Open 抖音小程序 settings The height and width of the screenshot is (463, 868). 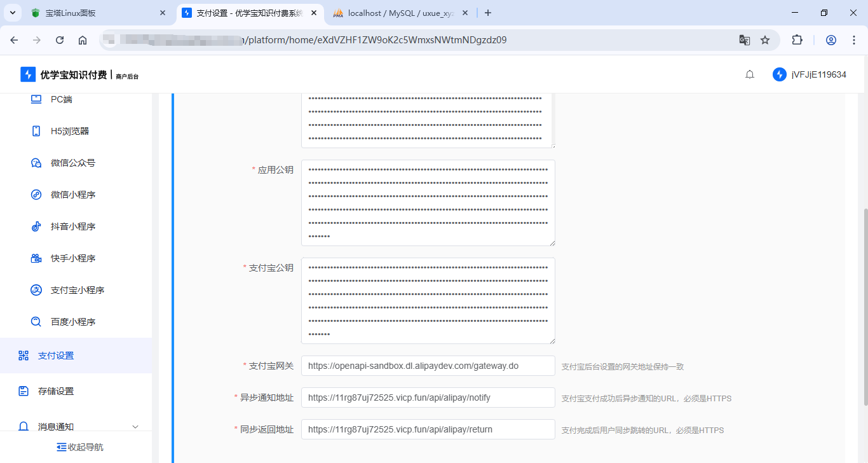pos(72,226)
